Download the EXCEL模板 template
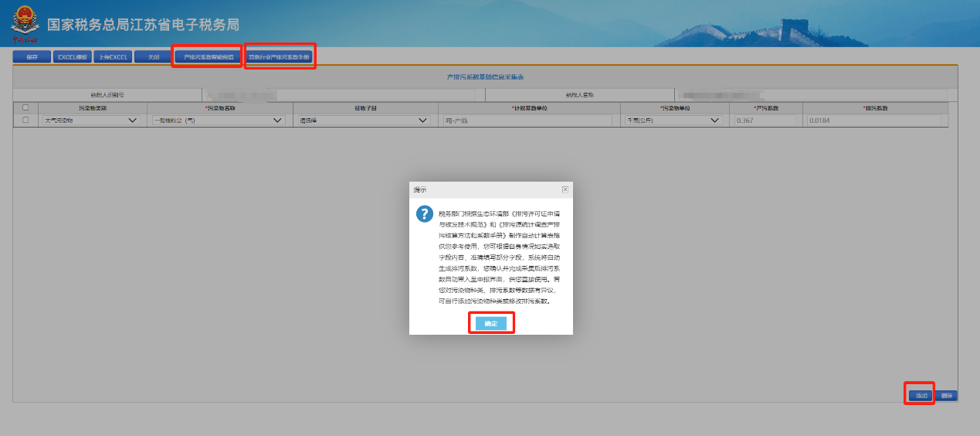The image size is (980, 436). pyautogui.click(x=73, y=57)
